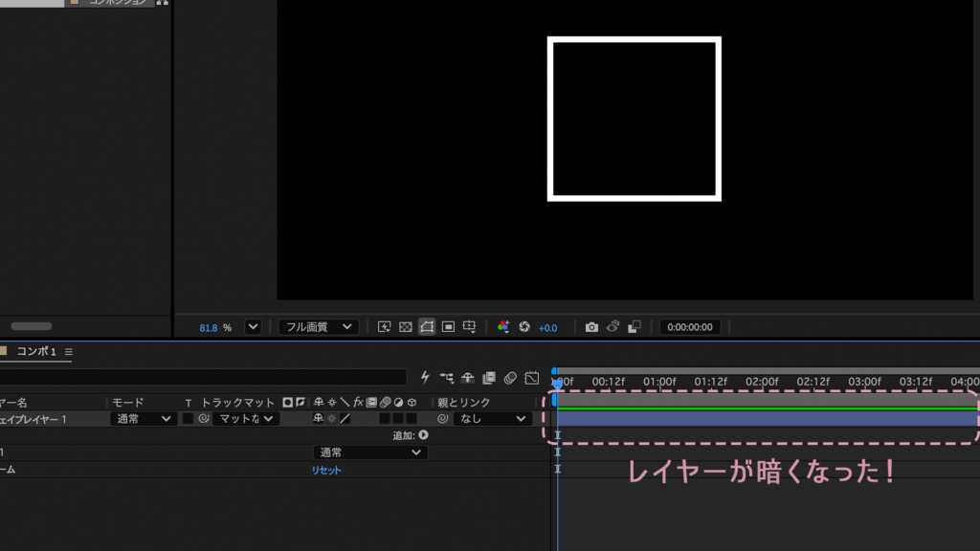Viewport: 980px width, 551px height.
Task: Toggle the transparency grid icon
Action: (406, 327)
